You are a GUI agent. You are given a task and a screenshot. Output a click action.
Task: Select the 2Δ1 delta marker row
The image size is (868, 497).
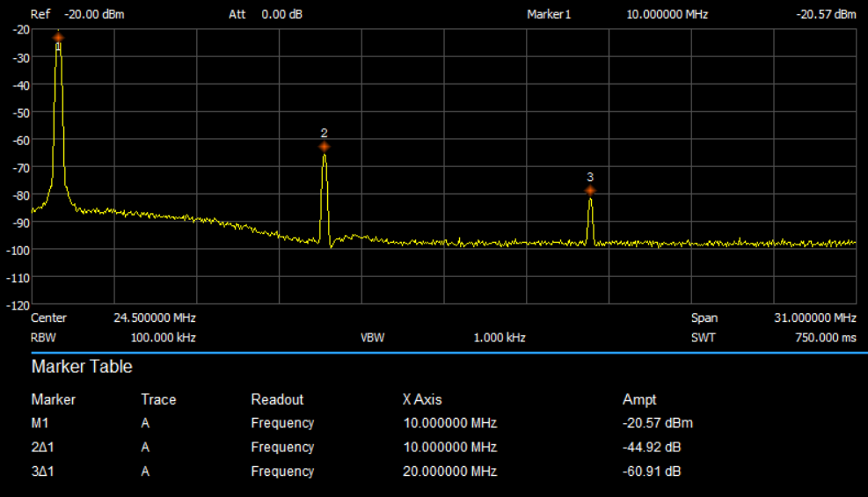[43, 447]
